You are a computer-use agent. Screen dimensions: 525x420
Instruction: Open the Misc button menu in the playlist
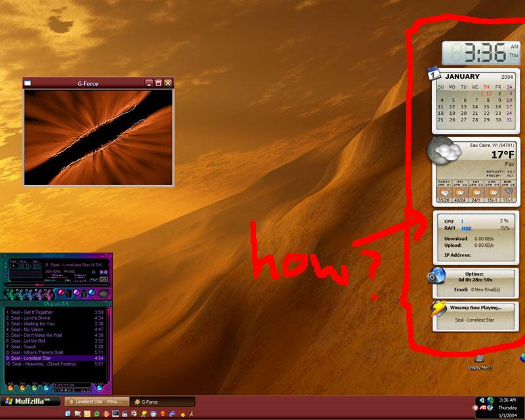46,386
